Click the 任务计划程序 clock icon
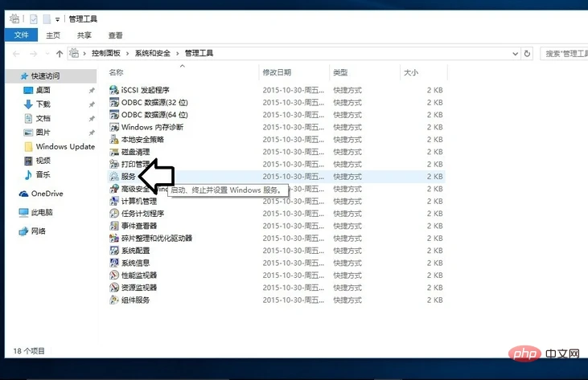This screenshot has width=588, height=380. point(114,214)
